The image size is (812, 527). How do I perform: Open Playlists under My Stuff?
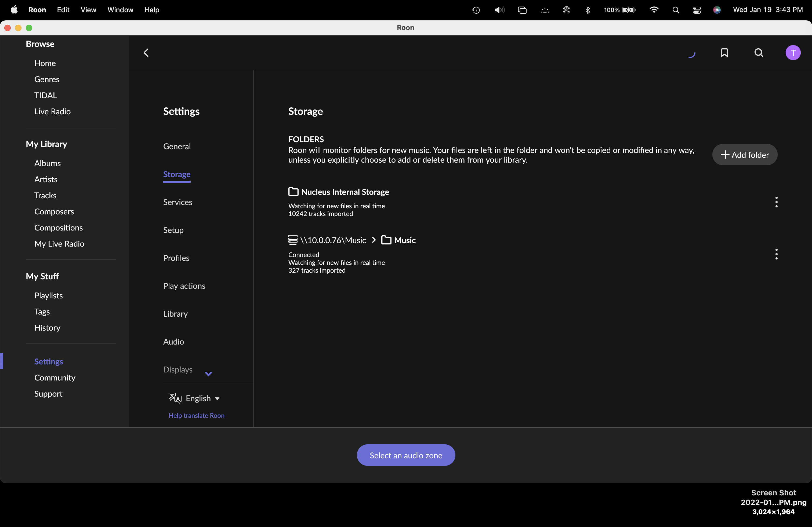(48, 295)
